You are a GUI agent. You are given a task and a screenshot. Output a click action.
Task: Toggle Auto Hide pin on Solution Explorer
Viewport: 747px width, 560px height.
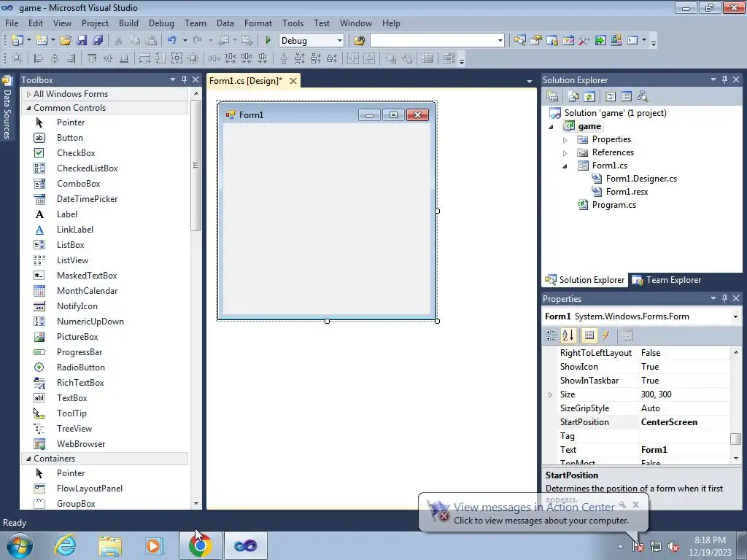point(724,80)
